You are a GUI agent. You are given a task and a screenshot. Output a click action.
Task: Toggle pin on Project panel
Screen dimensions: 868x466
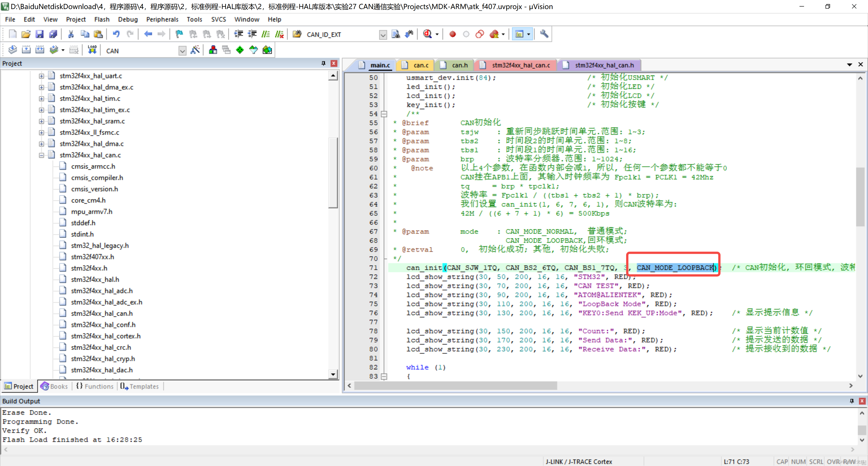coord(323,63)
